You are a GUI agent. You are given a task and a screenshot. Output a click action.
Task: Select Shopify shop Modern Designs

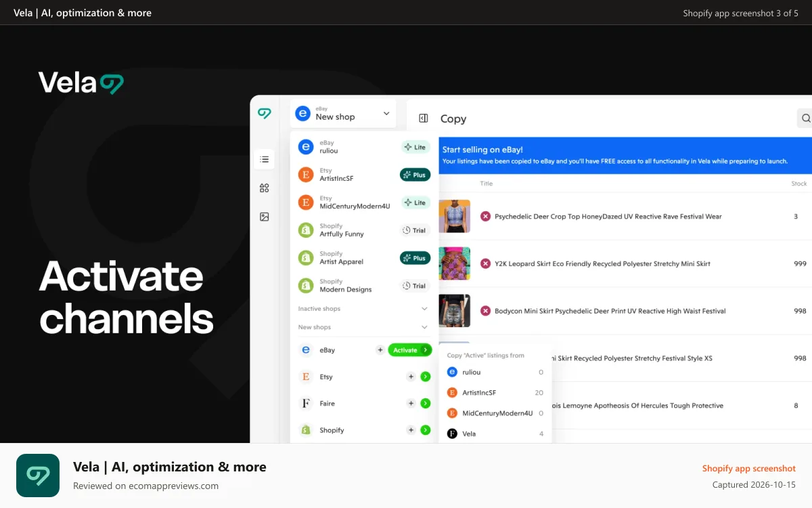tap(364, 286)
